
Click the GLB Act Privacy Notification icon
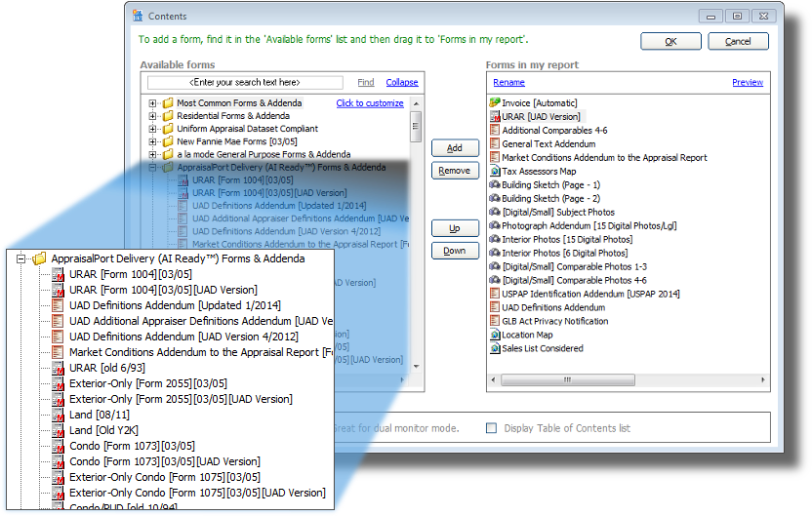(x=495, y=321)
